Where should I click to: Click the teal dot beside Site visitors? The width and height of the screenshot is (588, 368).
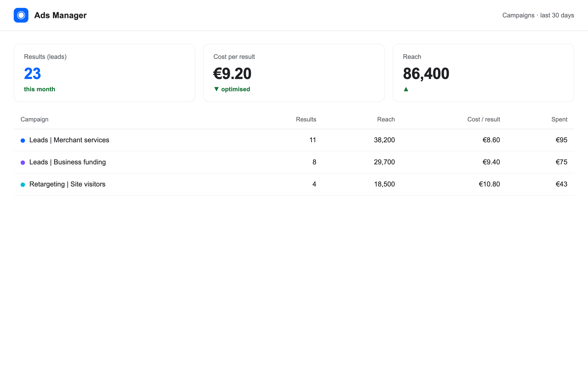coord(23,185)
